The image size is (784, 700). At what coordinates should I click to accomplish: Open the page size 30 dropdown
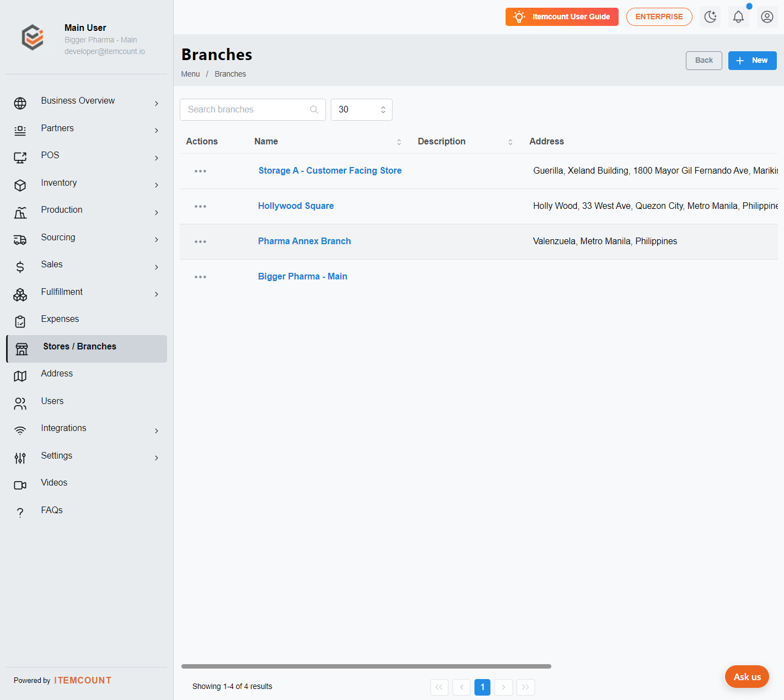coord(362,110)
